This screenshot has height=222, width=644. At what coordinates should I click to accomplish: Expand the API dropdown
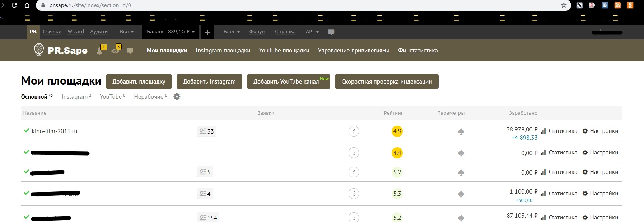(312, 32)
